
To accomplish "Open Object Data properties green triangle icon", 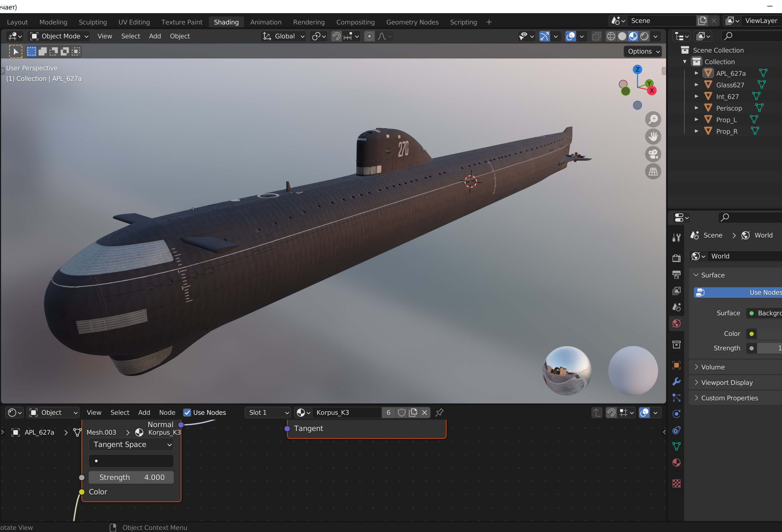I will pyautogui.click(x=676, y=446).
